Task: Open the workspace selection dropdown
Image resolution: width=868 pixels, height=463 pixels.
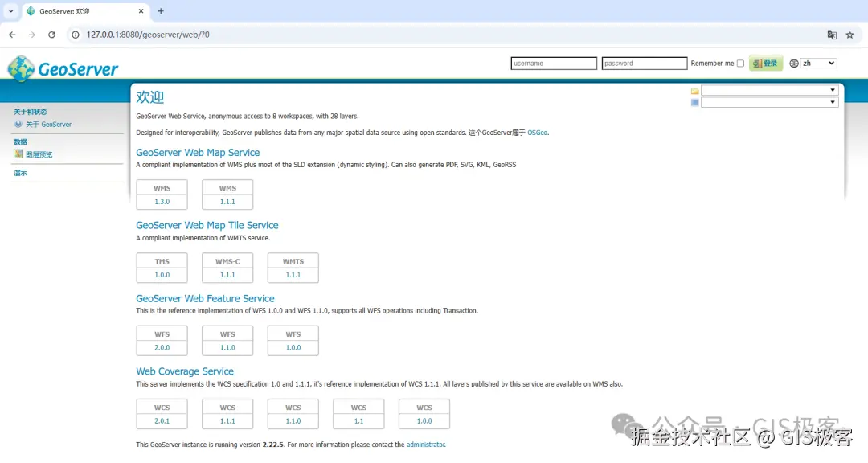Action: [x=769, y=90]
